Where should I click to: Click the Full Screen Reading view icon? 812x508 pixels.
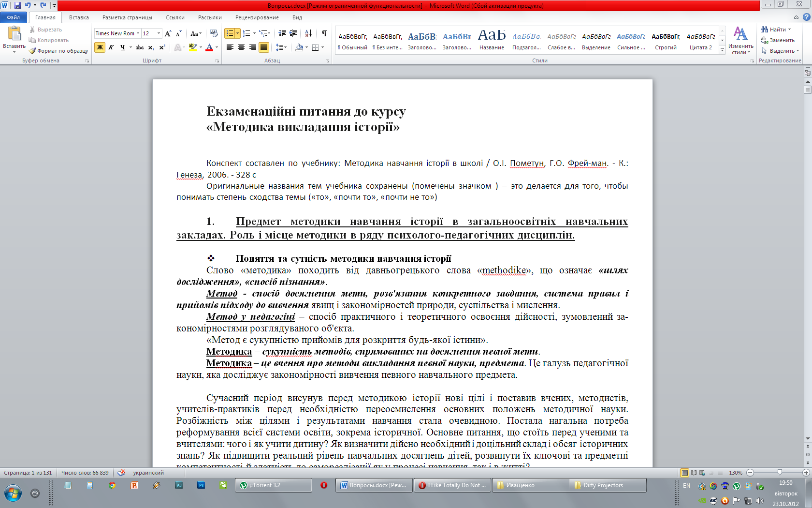click(694, 473)
